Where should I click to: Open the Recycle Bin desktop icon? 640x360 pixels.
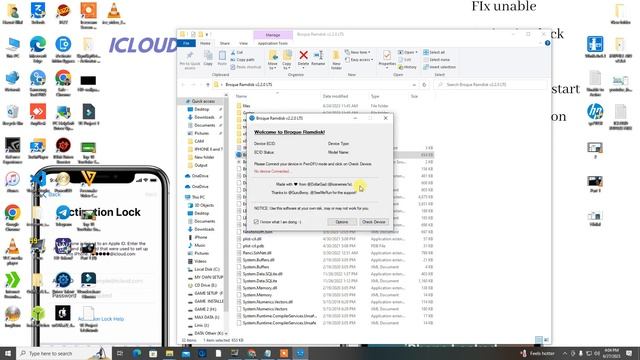pos(13,115)
